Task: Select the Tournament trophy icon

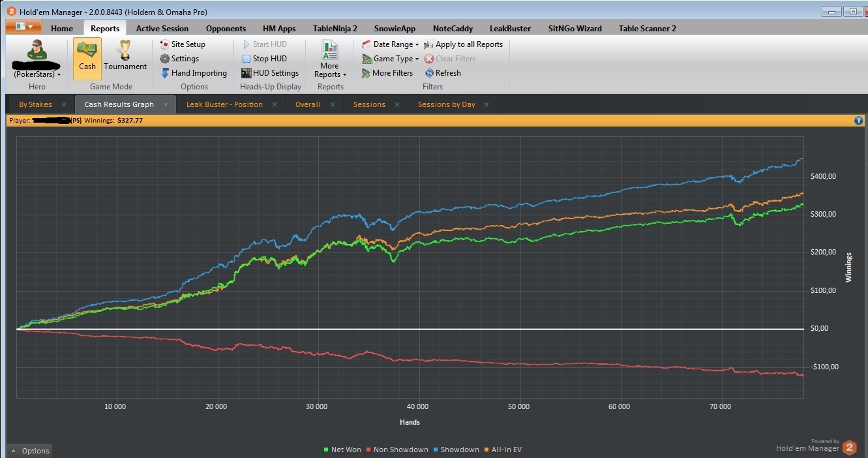Action: 125,51
